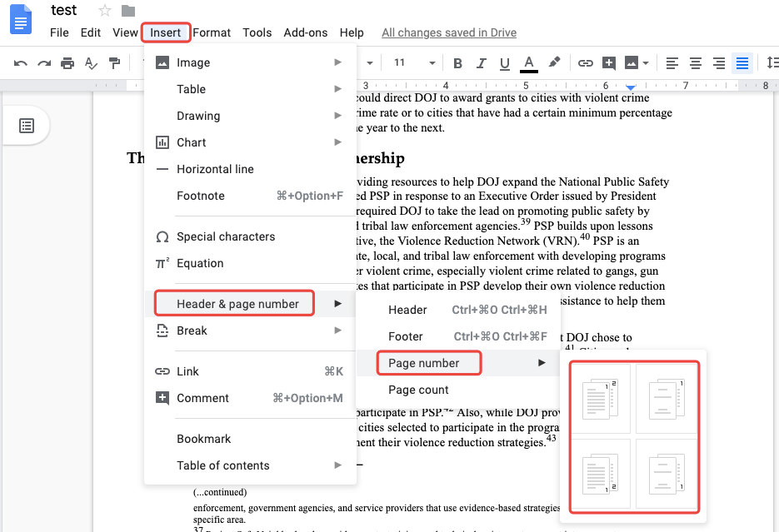Click the All changes saved in Drive link
The height and width of the screenshot is (532, 779).
448,32
